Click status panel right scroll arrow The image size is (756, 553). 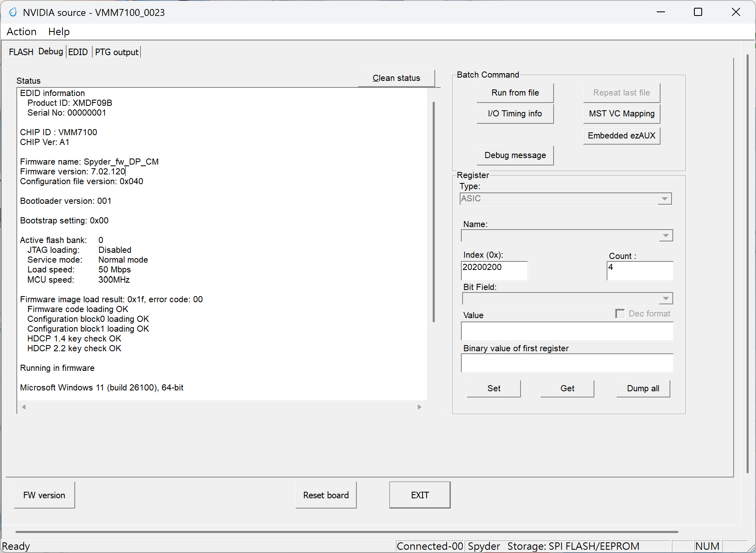[419, 407]
